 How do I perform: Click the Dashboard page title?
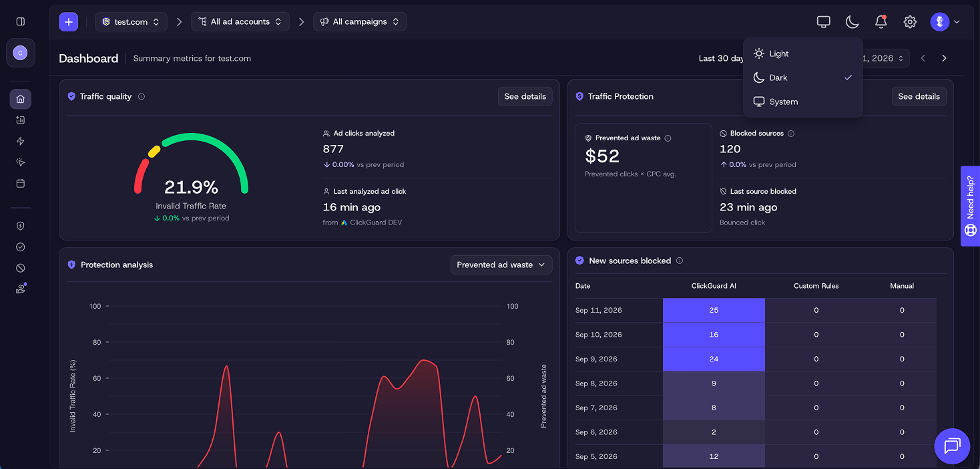pyautogui.click(x=89, y=58)
